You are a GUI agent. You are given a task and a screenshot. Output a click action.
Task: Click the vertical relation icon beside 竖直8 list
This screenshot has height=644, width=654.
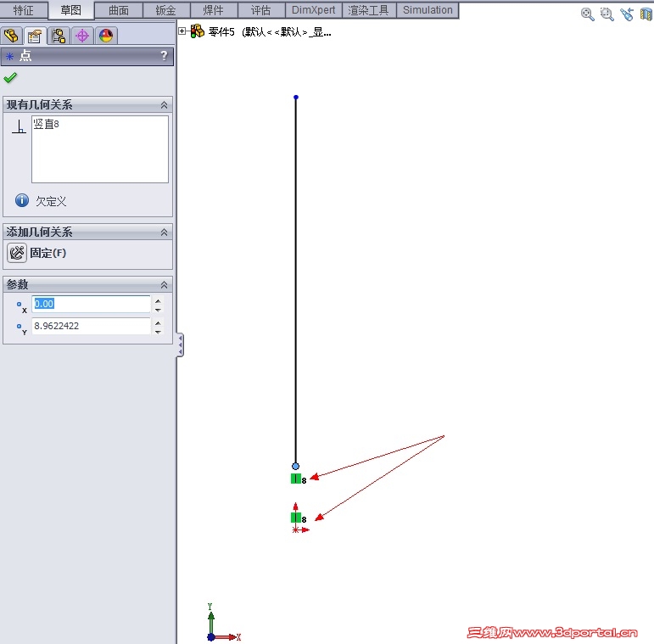(19, 126)
